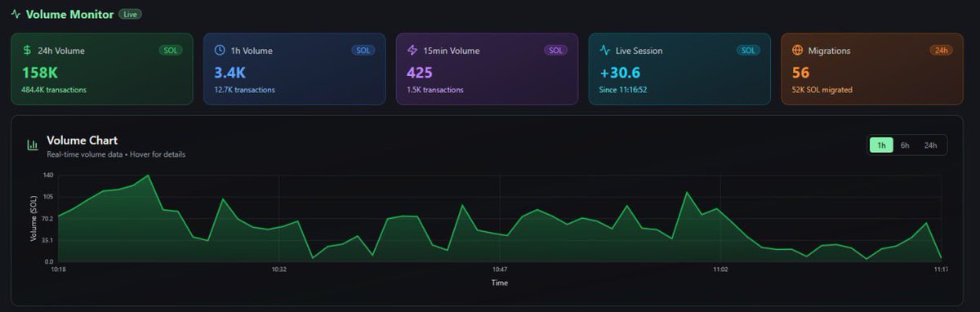Click the SOL badge on 24h Volume card
The width and height of the screenshot is (980, 312).
click(x=171, y=50)
